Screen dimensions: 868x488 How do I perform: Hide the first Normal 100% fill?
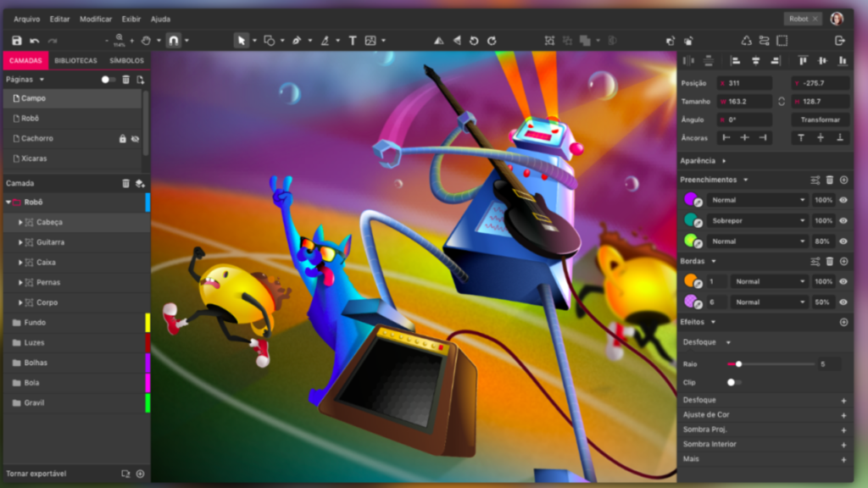(x=843, y=200)
